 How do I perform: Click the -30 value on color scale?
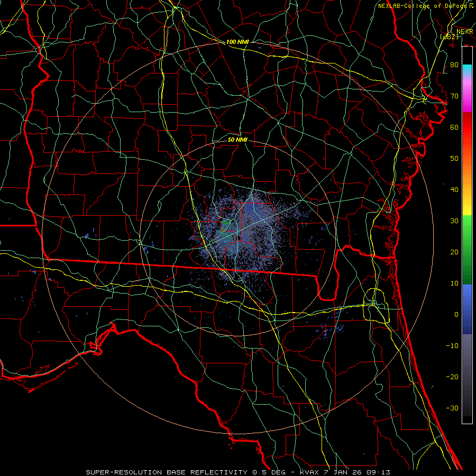tap(452, 408)
